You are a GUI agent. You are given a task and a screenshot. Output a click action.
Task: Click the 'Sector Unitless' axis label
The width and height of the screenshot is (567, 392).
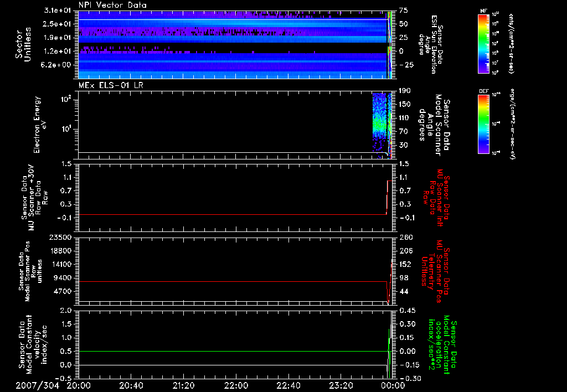pos(23,44)
